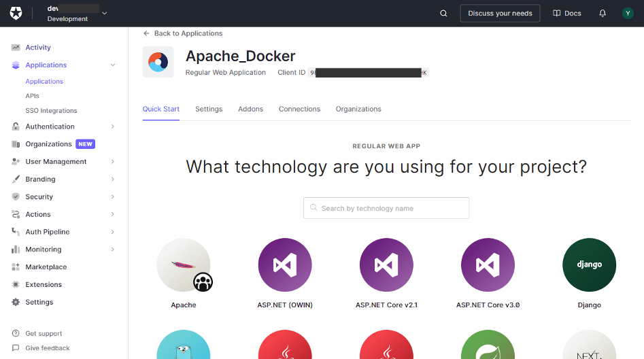Select the Apache technology icon
Viewport: 644px width, 359px height.
coord(184,265)
